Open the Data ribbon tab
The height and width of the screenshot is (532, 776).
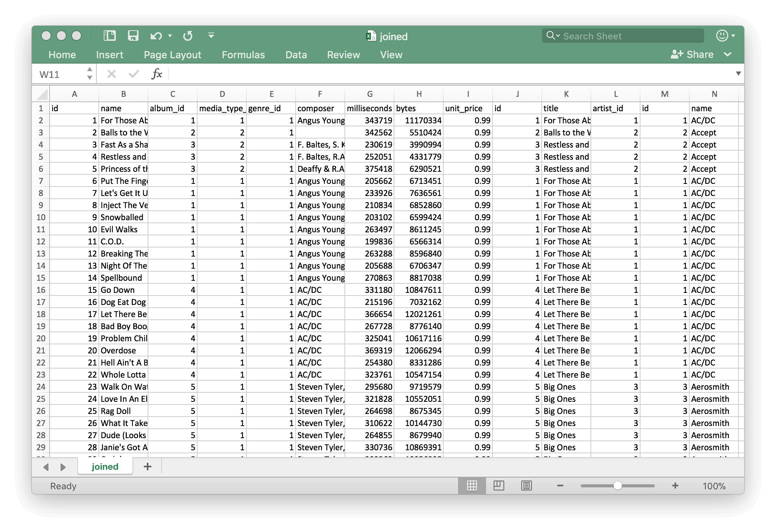pyautogui.click(x=296, y=55)
